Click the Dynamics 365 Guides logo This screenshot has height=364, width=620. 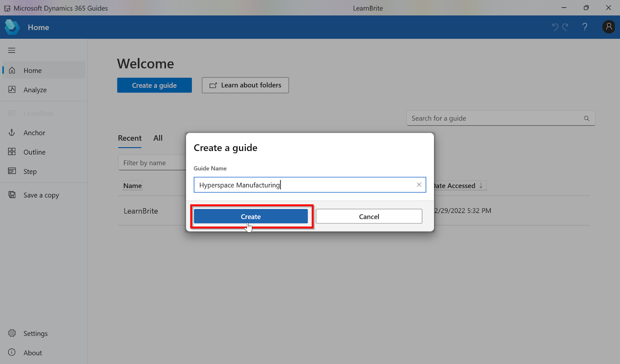click(x=12, y=27)
